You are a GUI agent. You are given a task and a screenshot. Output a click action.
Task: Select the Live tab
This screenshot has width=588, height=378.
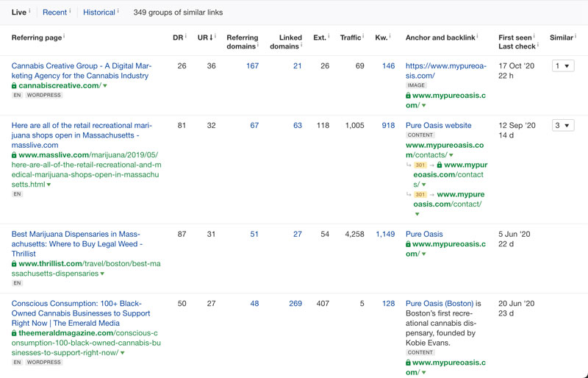[x=18, y=13]
